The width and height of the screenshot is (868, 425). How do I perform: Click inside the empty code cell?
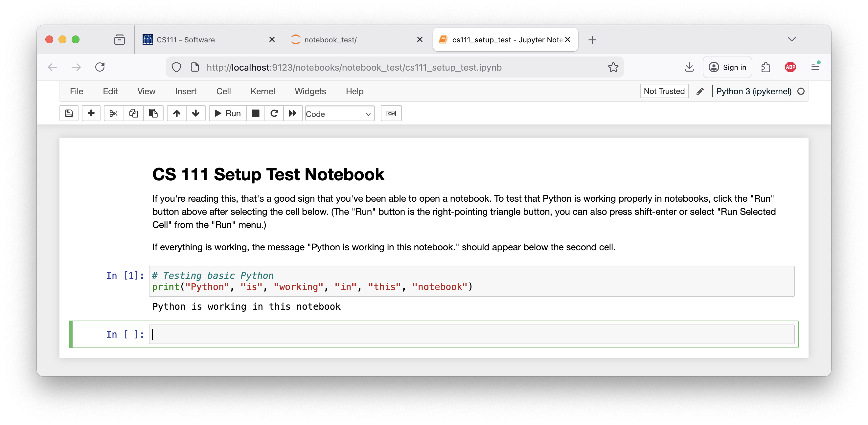[x=303, y=334]
